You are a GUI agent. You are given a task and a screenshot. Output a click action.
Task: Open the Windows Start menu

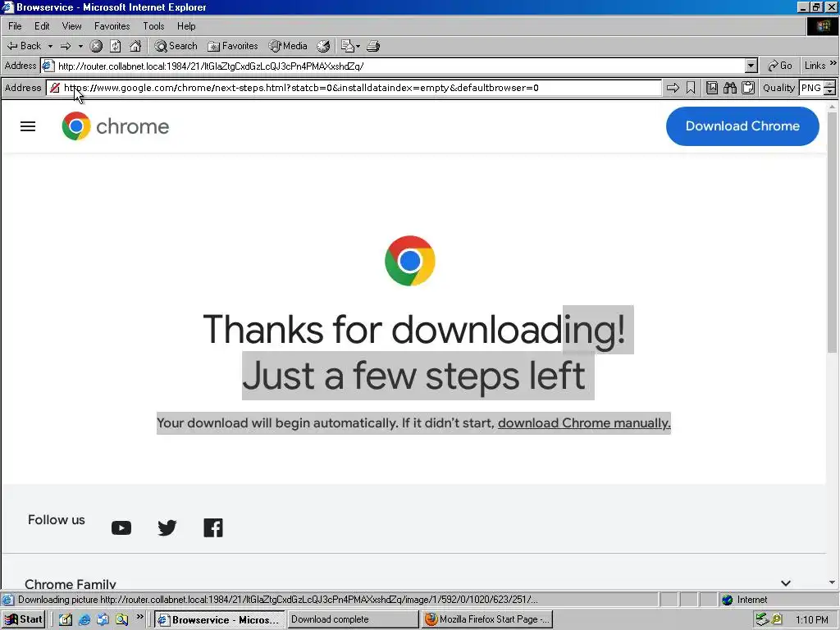(x=23, y=620)
